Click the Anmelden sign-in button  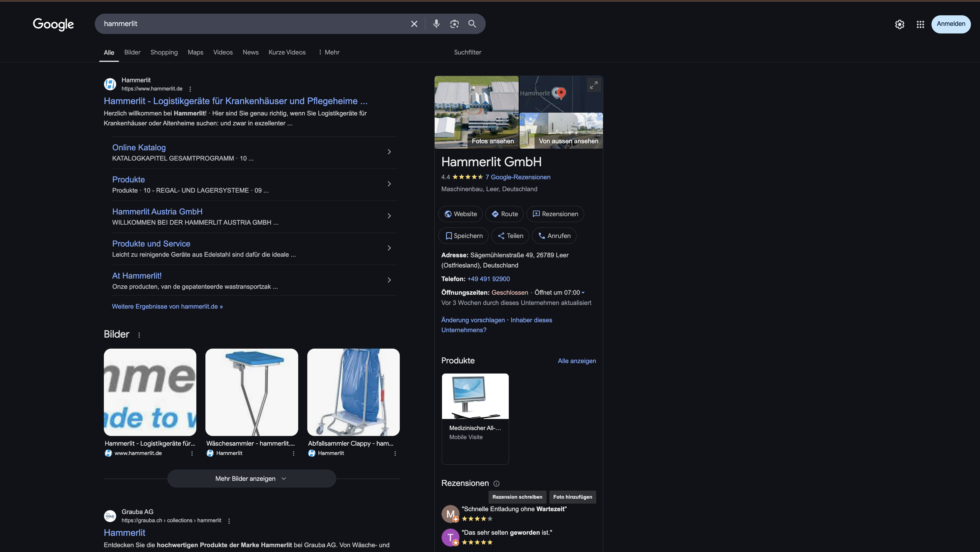(951, 24)
